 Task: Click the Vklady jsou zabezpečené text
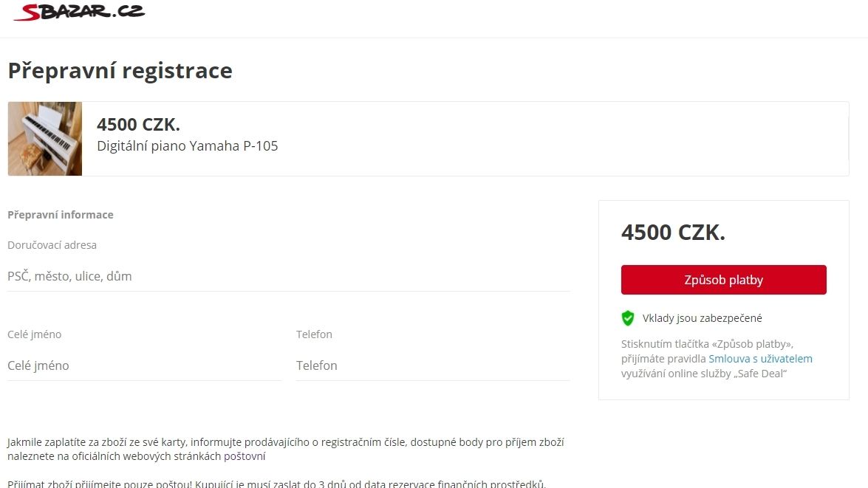pyautogui.click(x=702, y=318)
